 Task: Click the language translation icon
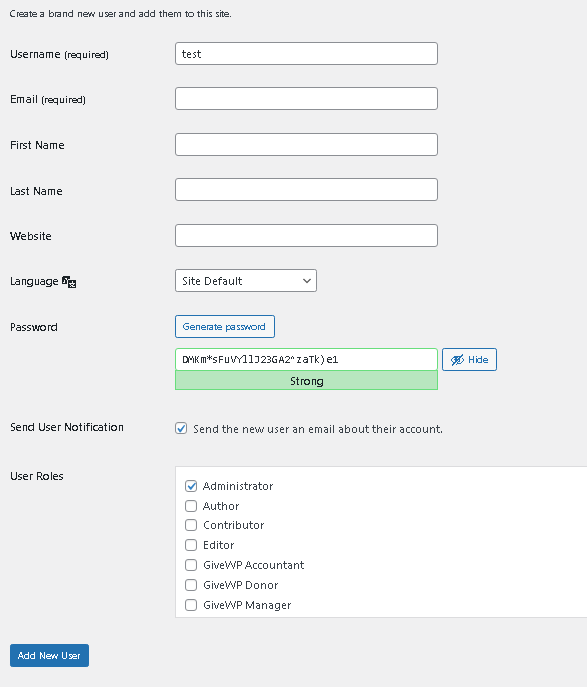pyautogui.click(x=69, y=282)
